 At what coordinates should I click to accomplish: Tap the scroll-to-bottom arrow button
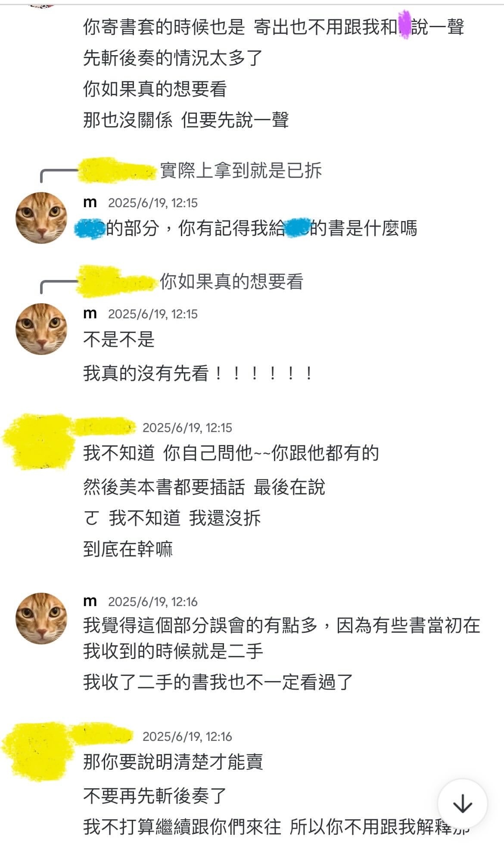[462, 803]
